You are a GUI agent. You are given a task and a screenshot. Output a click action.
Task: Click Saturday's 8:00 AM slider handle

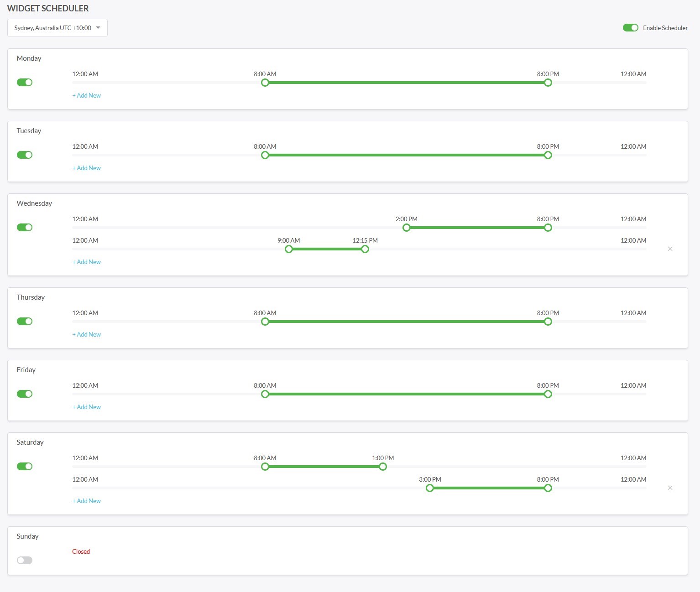(265, 467)
